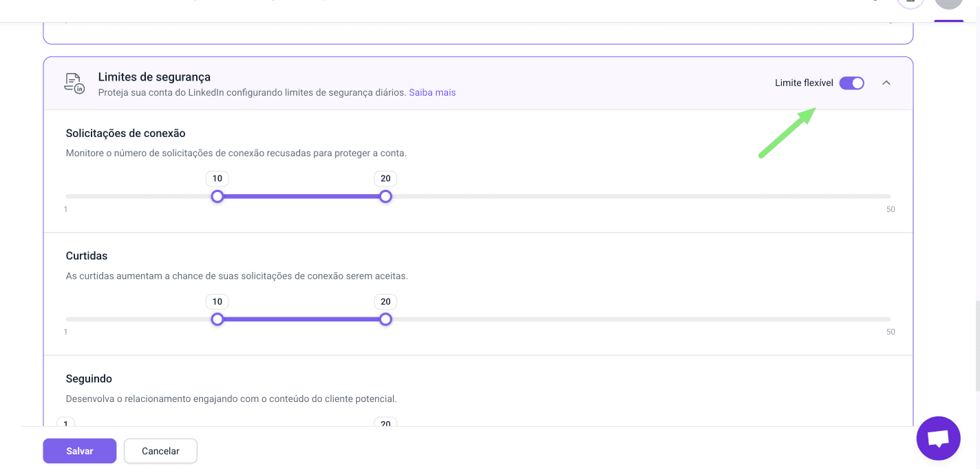Open the Saiba mais link
Screen dimensions: 980x475
pyautogui.click(x=432, y=92)
